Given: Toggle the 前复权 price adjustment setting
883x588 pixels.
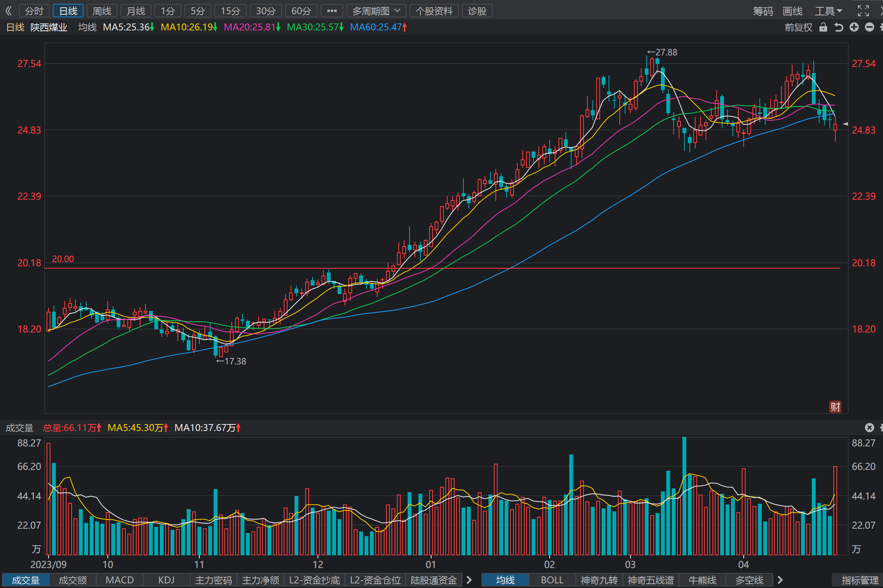Looking at the screenshot, I should coord(798,27).
